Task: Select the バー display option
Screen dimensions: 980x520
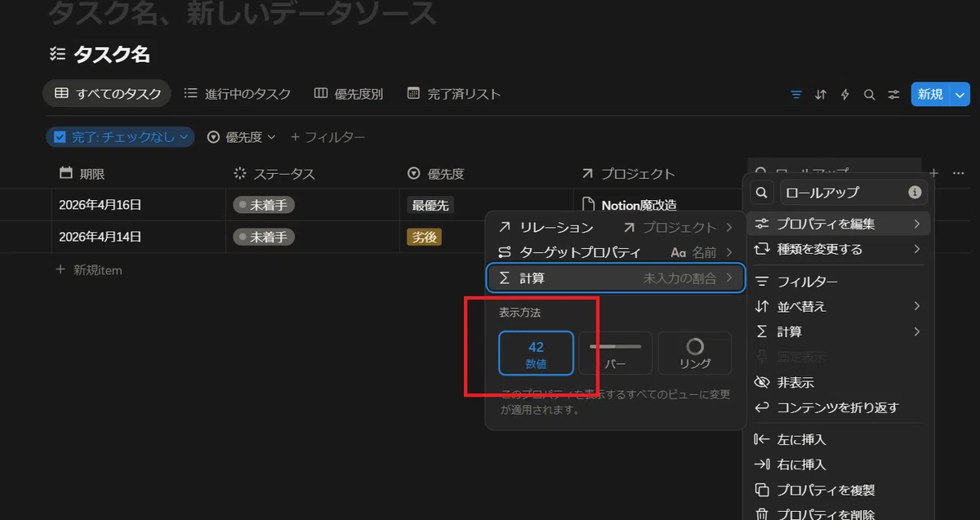Action: coord(615,353)
